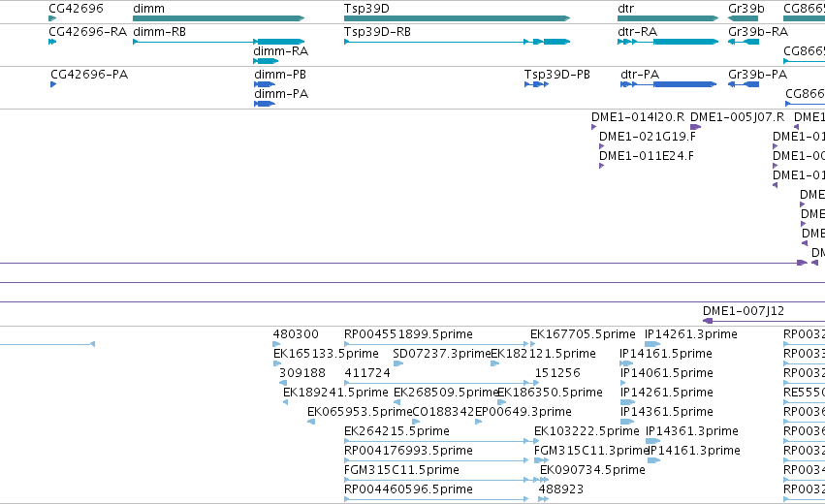This screenshot has width=825, height=504.
Task: Open the Tsp39D-RB transcript
Action: pyautogui.click(x=457, y=42)
